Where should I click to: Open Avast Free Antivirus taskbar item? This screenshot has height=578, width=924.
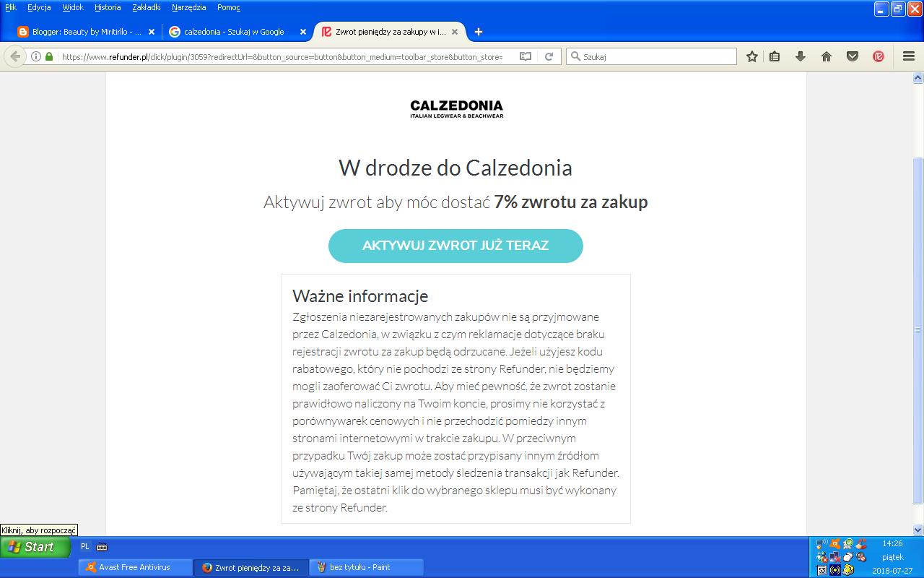click(x=135, y=567)
